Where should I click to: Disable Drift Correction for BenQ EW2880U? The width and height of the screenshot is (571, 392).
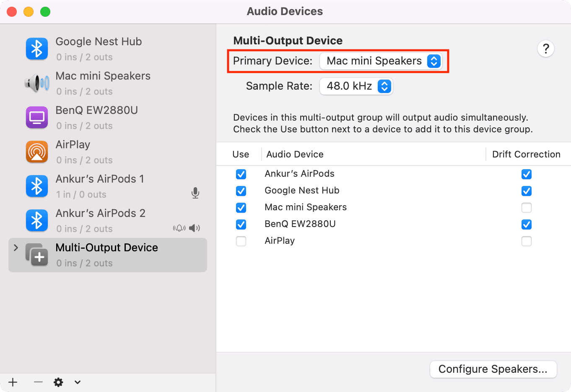click(527, 224)
